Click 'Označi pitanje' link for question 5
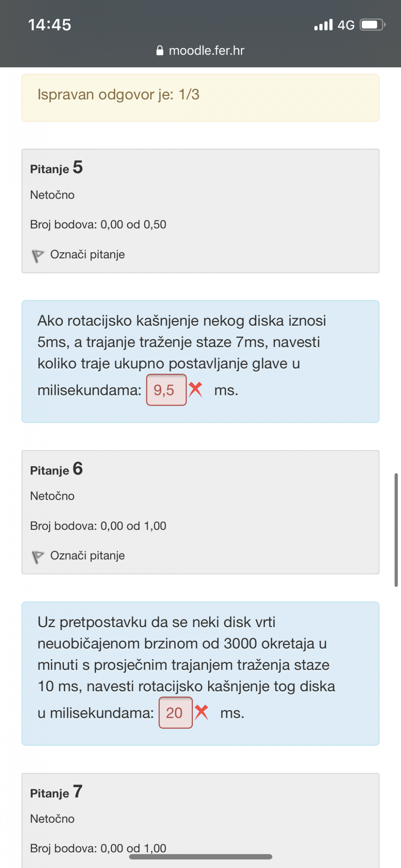This screenshot has height=868, width=401. tap(87, 254)
